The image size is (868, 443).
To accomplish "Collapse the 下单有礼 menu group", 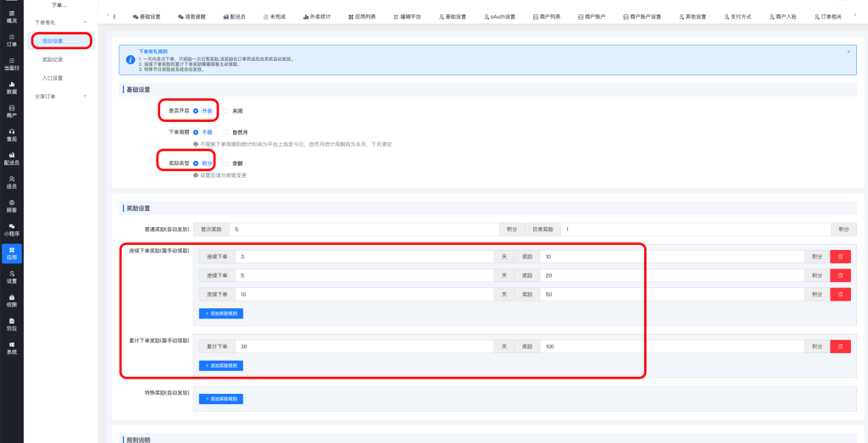I will (x=85, y=22).
